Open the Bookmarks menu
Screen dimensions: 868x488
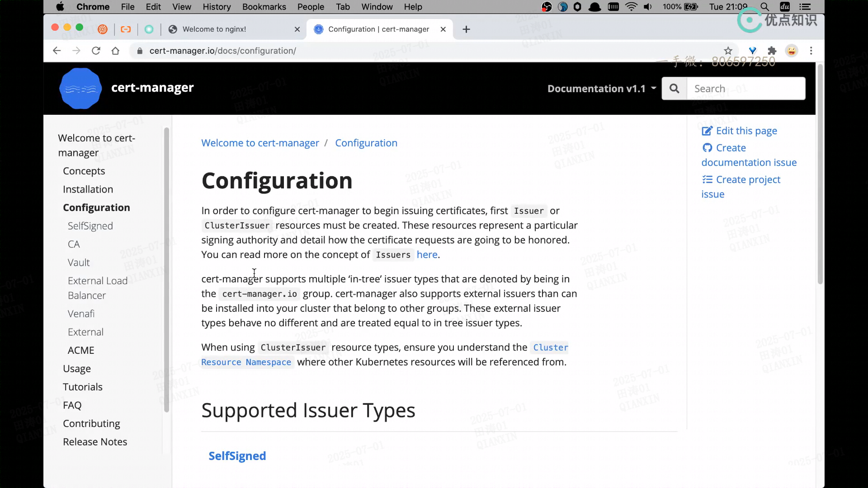click(x=264, y=7)
